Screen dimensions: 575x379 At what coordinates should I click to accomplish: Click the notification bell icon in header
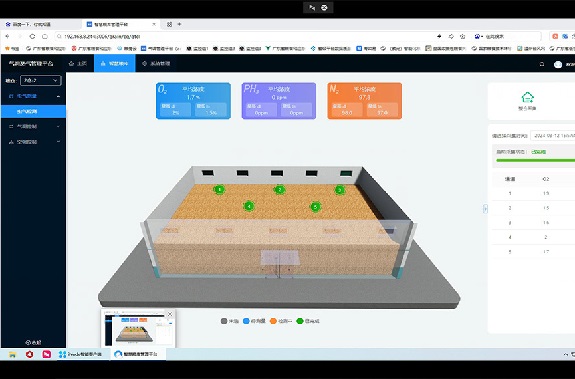[x=542, y=64]
